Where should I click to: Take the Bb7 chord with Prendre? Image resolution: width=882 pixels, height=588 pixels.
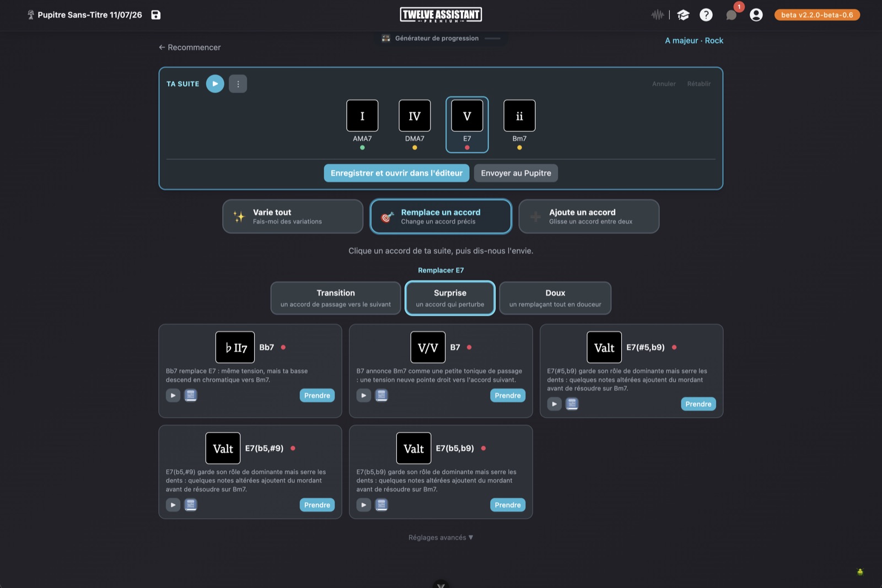pyautogui.click(x=317, y=395)
